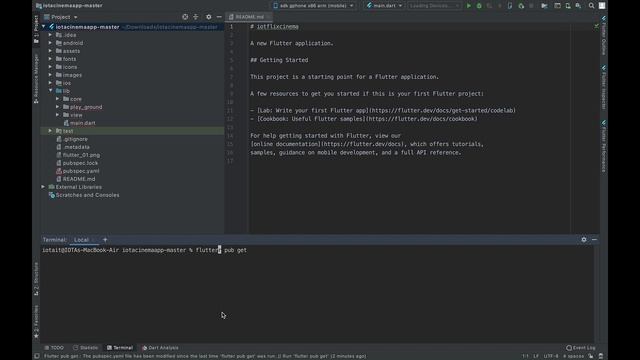This screenshot has height=360, width=640.
Task: Click the Loading Devices field
Action: click(434, 6)
